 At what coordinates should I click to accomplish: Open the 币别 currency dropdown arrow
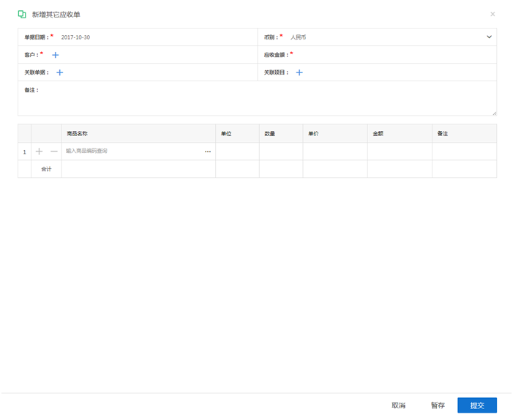[489, 37]
